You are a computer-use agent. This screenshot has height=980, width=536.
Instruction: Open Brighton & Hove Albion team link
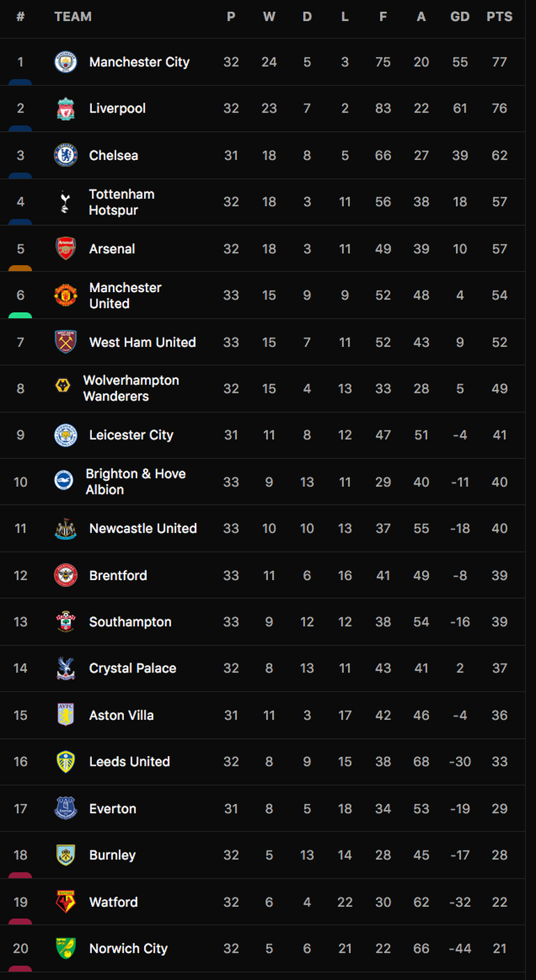click(x=136, y=481)
